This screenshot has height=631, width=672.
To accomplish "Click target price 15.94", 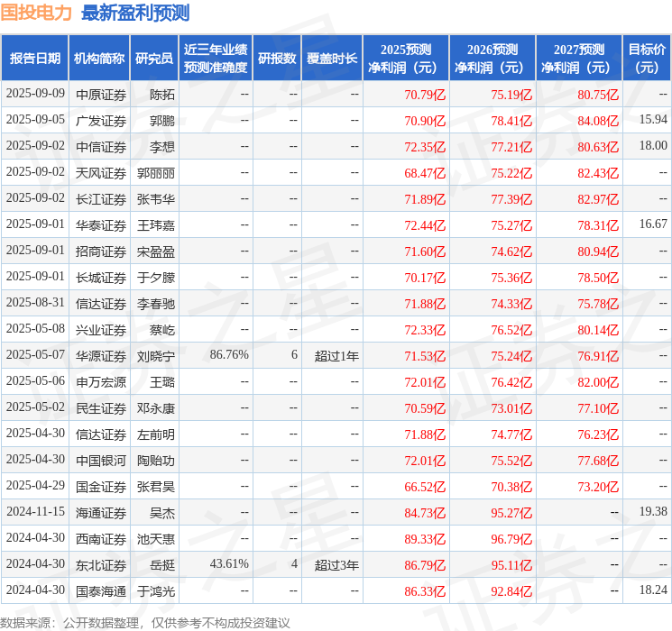I will (x=653, y=120).
